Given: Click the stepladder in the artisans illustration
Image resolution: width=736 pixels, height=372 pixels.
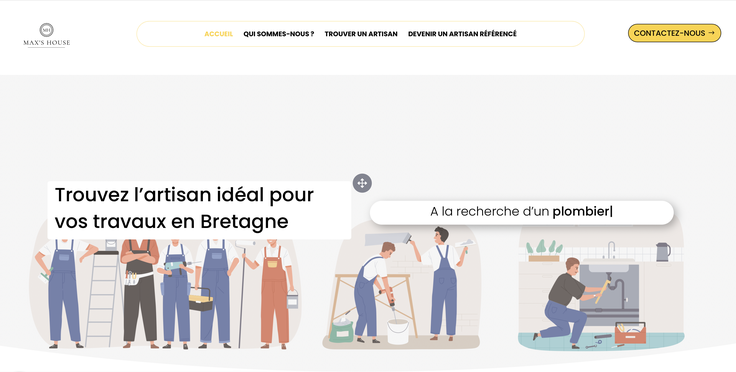Looking at the screenshot, I should 103,298.
